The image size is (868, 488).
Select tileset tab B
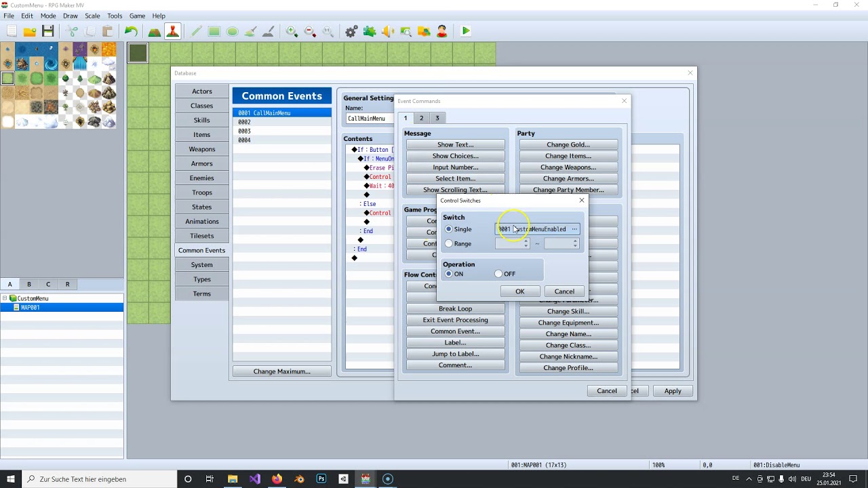pos(28,284)
